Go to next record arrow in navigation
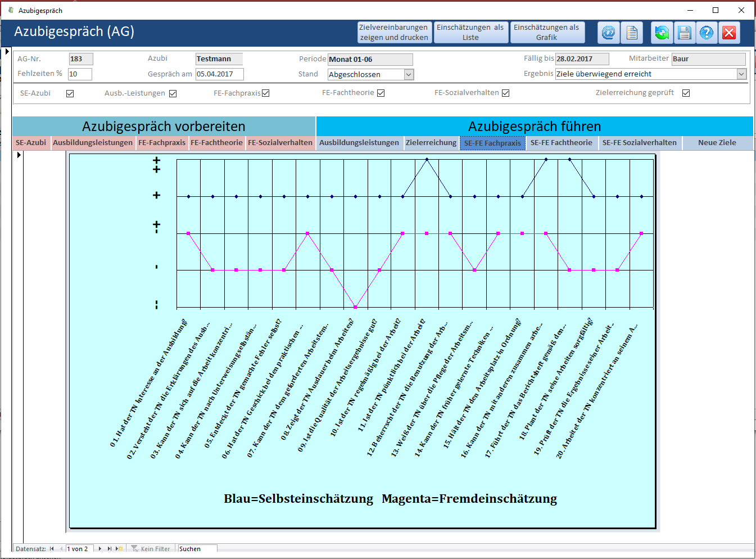Screen dimensions: 756x559 (100, 549)
